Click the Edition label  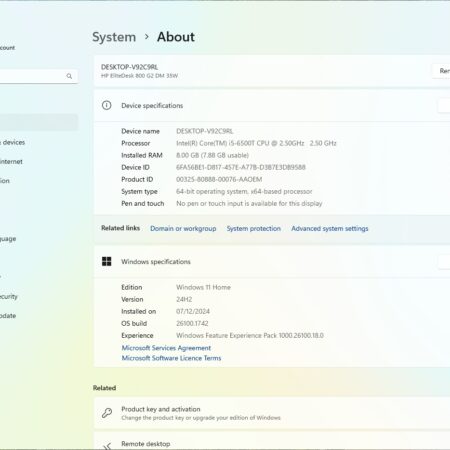coord(131,287)
